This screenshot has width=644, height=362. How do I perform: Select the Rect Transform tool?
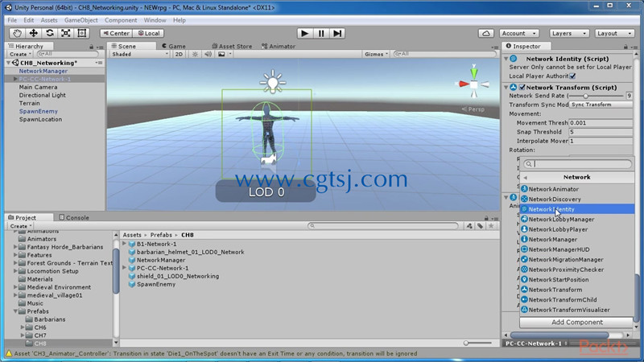[82, 33]
